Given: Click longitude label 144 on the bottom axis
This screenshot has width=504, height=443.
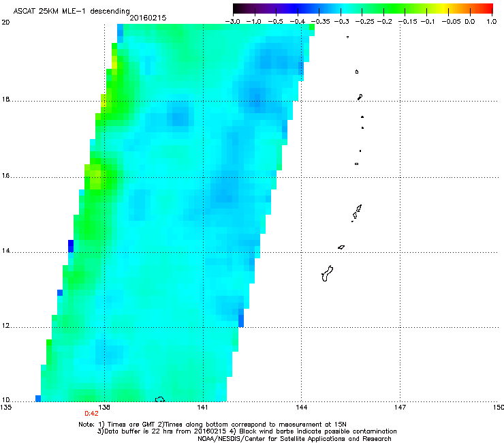Looking at the screenshot, I should click(302, 408).
